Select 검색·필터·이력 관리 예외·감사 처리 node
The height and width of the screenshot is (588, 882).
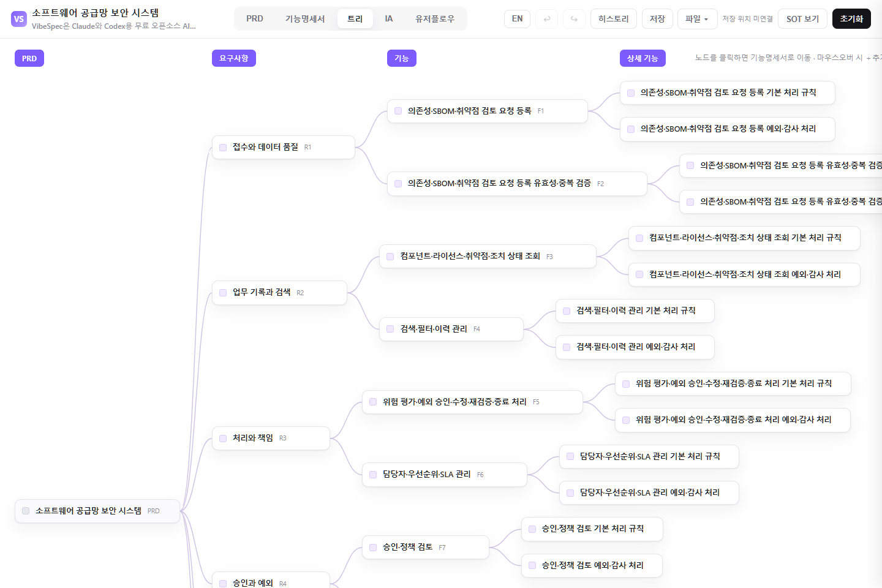point(635,347)
